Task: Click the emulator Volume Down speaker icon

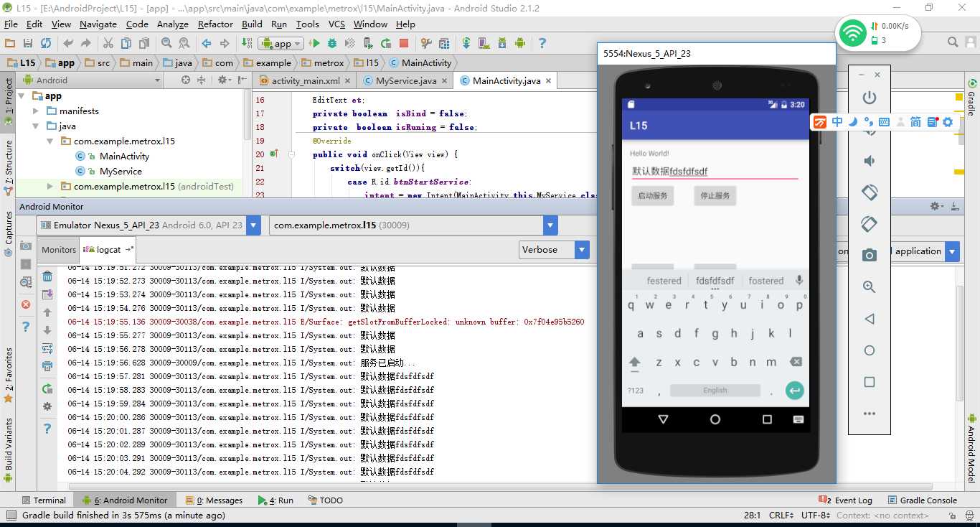Action: point(869,161)
